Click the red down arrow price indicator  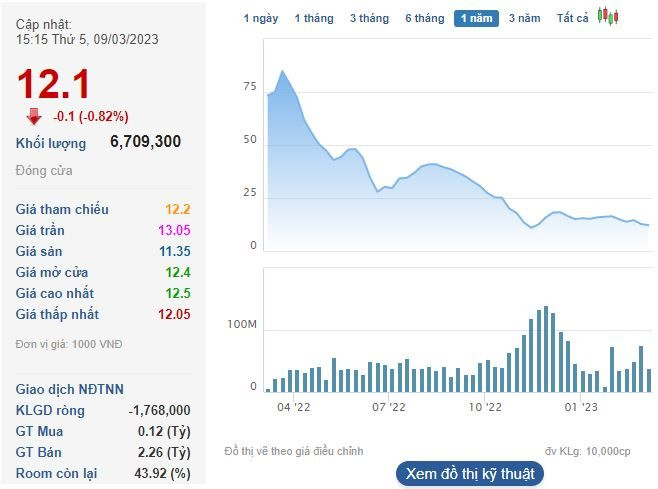tap(34, 115)
